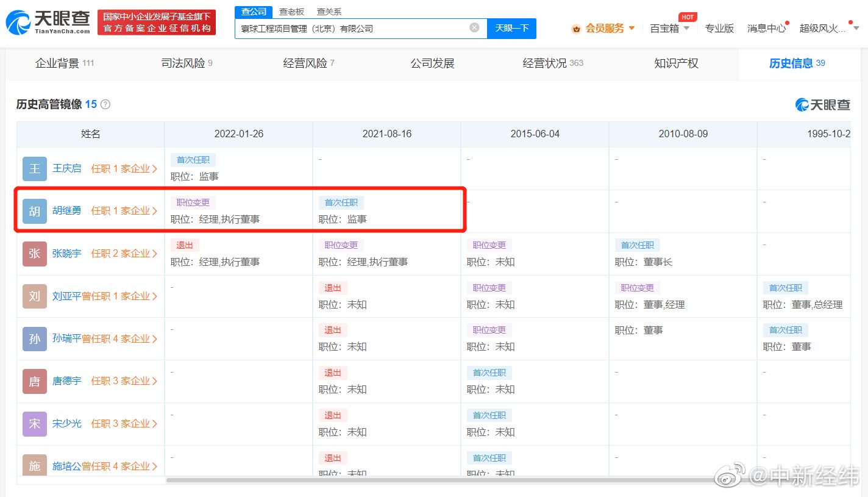Select the 张 avatar for 张晓宇
The width and height of the screenshot is (868, 497).
pos(35,254)
